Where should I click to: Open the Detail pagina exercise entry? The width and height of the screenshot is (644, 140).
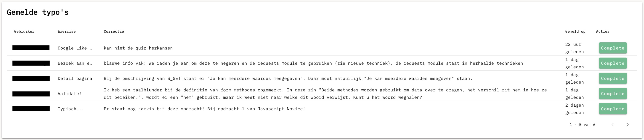[75, 79]
